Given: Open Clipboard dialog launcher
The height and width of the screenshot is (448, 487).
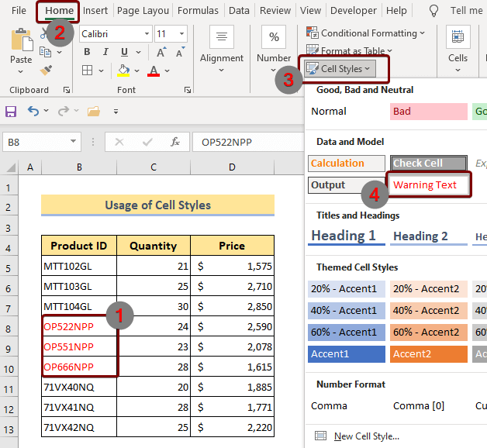Looking at the screenshot, I should pos(67,90).
